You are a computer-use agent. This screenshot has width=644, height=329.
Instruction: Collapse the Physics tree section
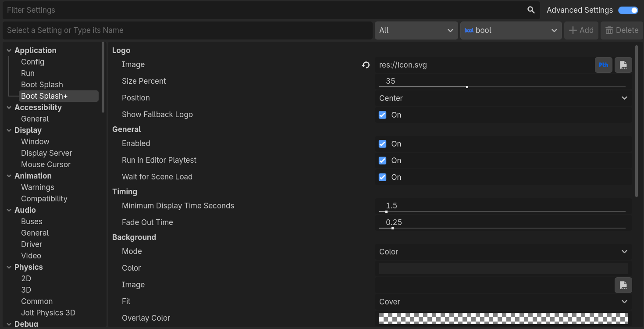(x=9, y=267)
